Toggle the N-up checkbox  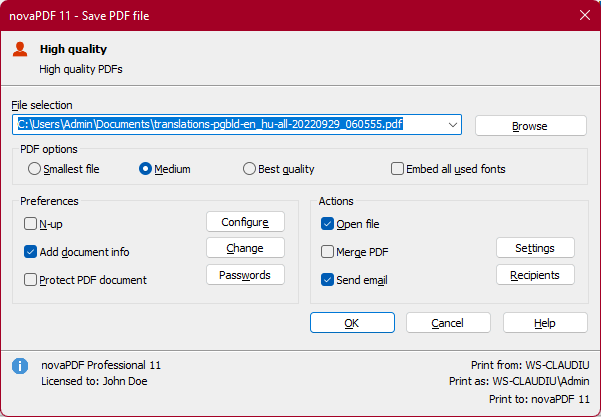[31, 224]
